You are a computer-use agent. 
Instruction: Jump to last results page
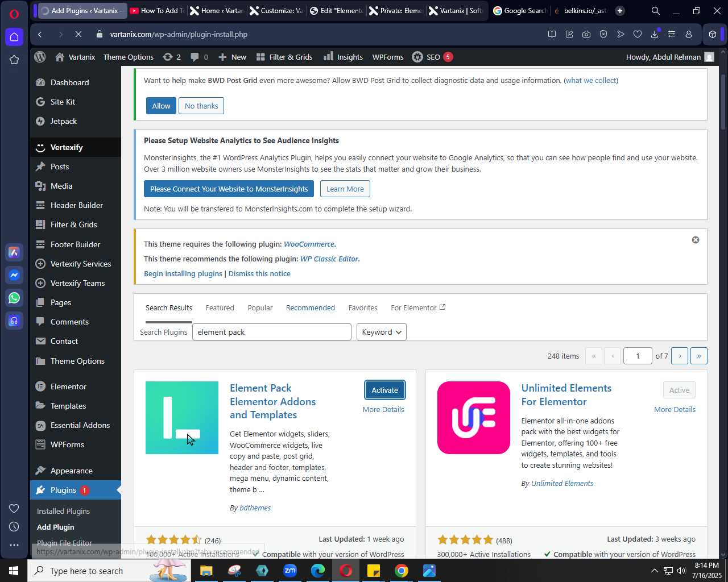[699, 356]
